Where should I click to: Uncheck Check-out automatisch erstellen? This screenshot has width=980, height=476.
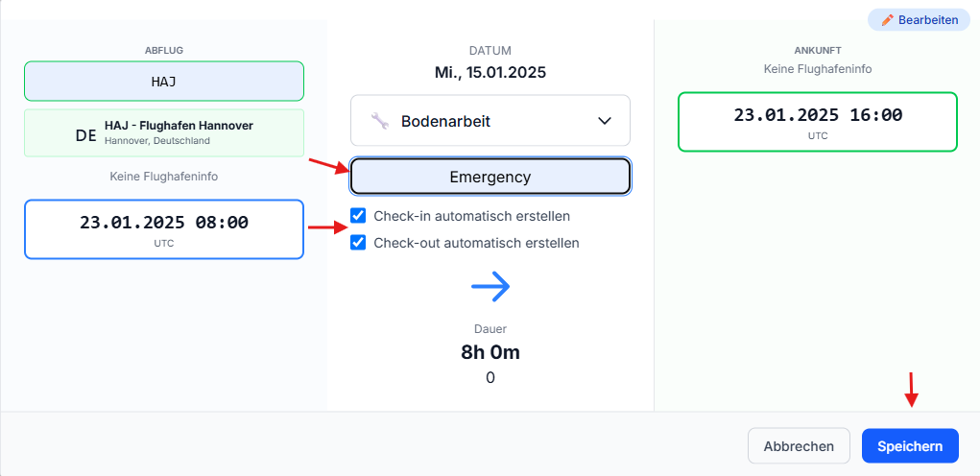[358, 243]
